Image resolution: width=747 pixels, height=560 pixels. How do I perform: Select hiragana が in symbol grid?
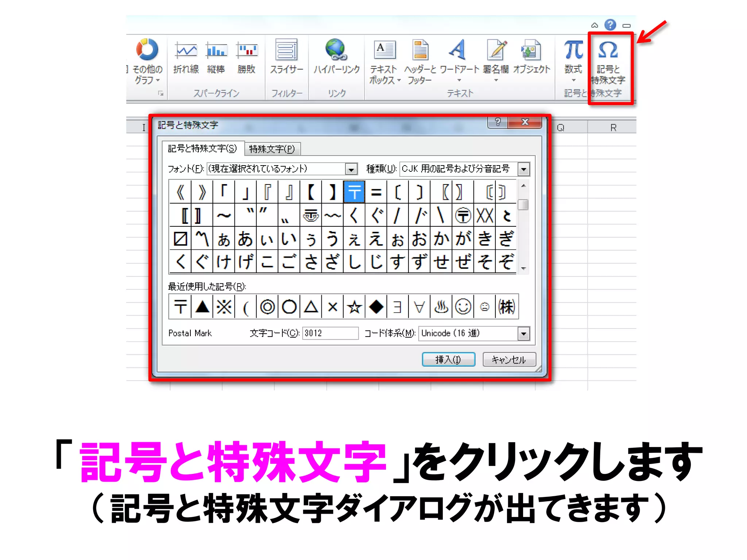coord(463,239)
